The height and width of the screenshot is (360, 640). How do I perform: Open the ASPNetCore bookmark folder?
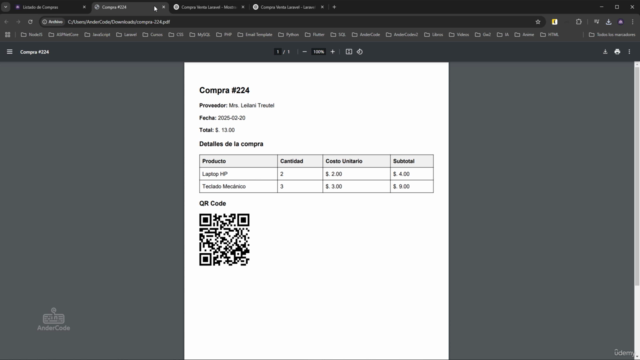(x=64, y=35)
